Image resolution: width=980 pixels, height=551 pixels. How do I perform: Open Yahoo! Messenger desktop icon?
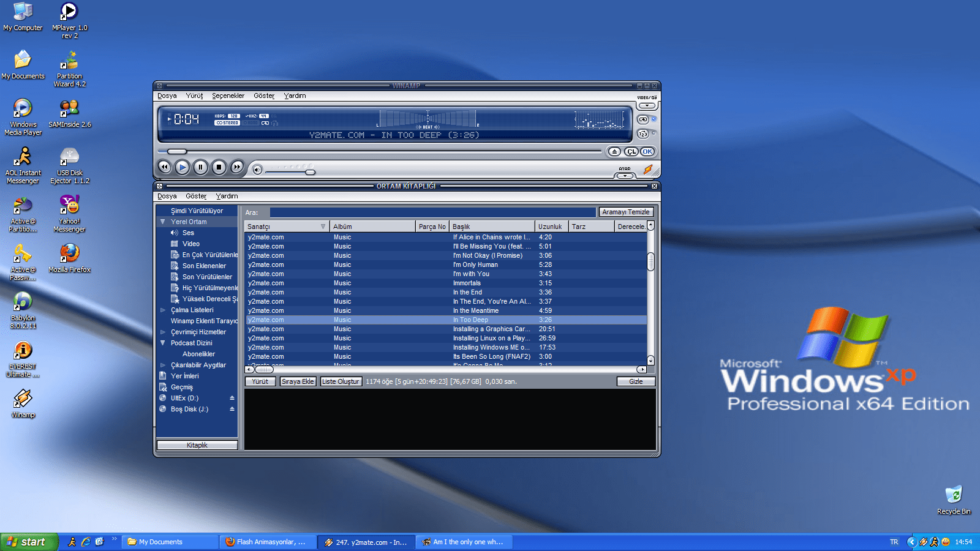[69, 213]
